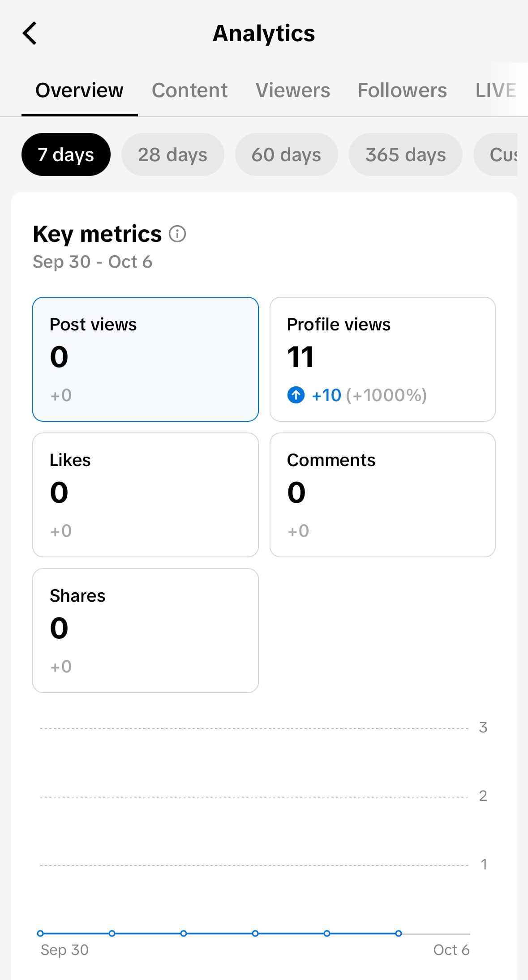Switch to the Viewers tab
528x980 pixels.
[x=293, y=90]
